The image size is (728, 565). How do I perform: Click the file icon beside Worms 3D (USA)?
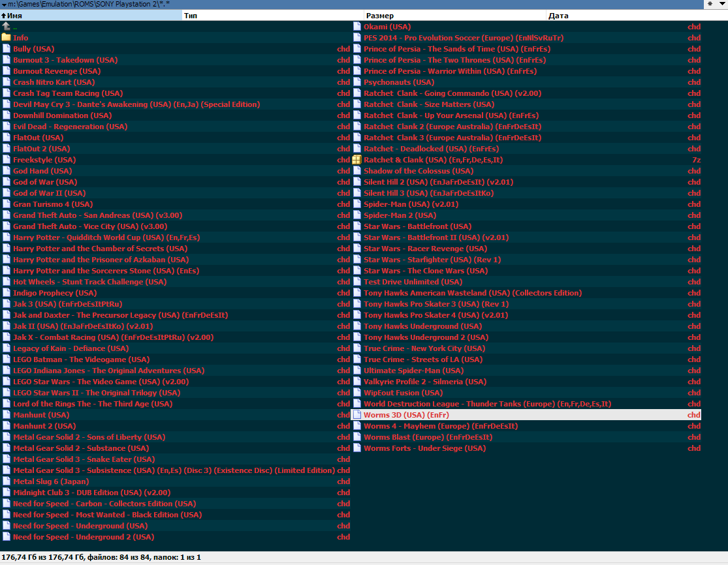click(x=356, y=415)
